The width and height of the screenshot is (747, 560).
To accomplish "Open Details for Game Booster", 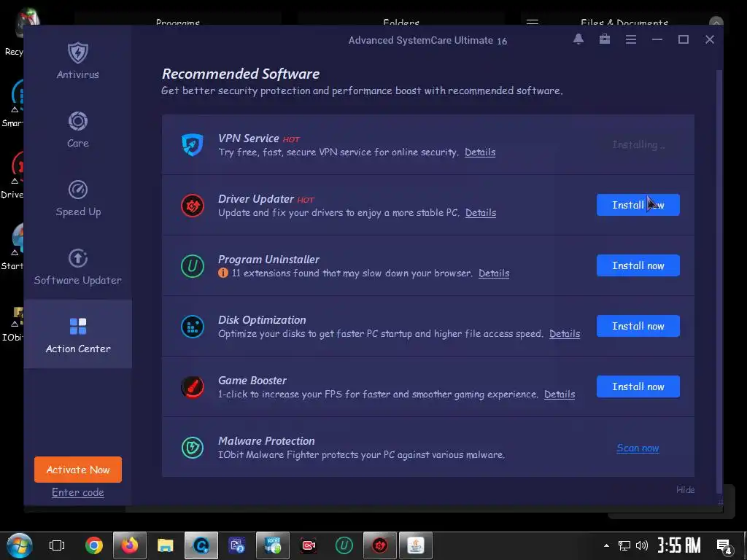I will tap(560, 394).
